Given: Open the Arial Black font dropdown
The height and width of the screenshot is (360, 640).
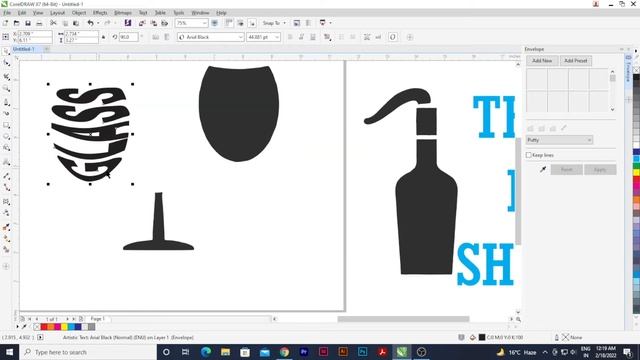Looking at the screenshot, I should (x=240, y=37).
